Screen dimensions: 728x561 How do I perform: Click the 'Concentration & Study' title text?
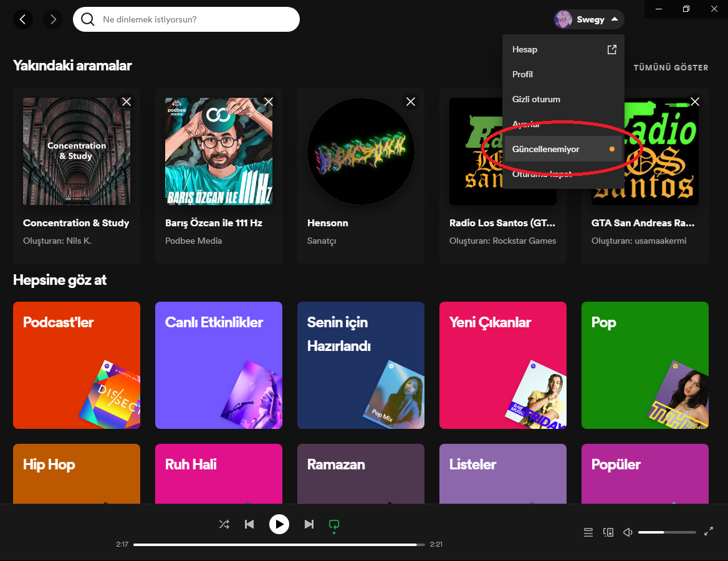point(76,223)
